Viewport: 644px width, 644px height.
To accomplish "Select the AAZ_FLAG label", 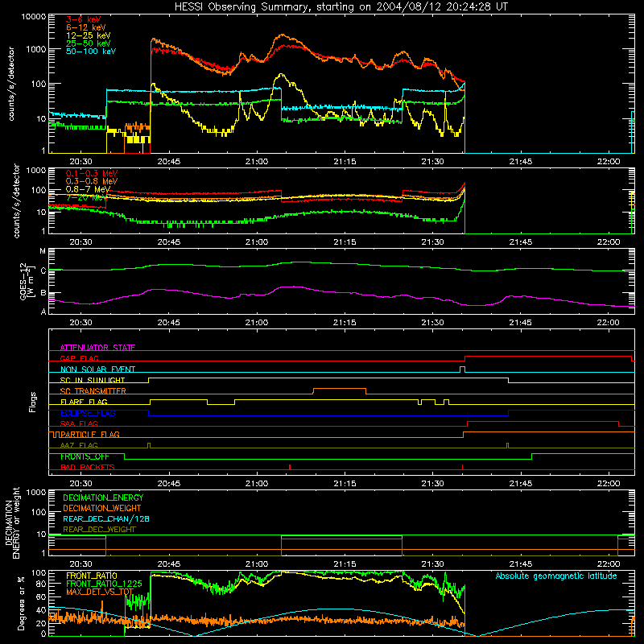I will (79, 445).
